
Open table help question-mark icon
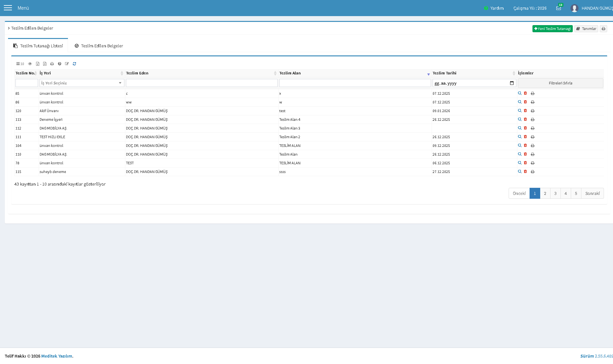(x=60, y=64)
